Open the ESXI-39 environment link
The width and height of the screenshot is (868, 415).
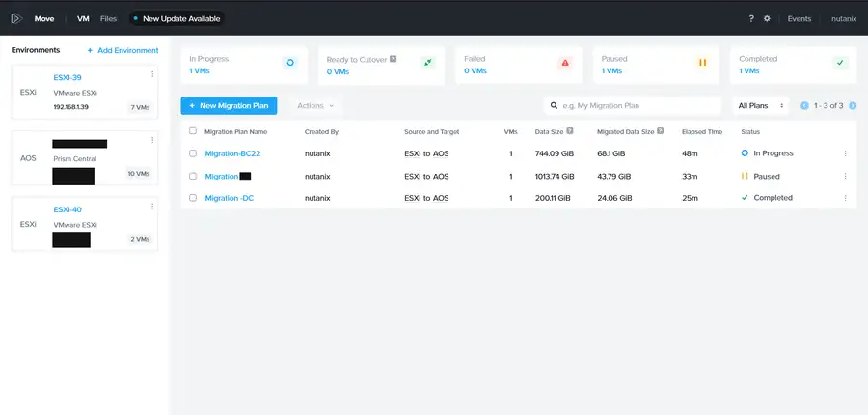point(68,77)
